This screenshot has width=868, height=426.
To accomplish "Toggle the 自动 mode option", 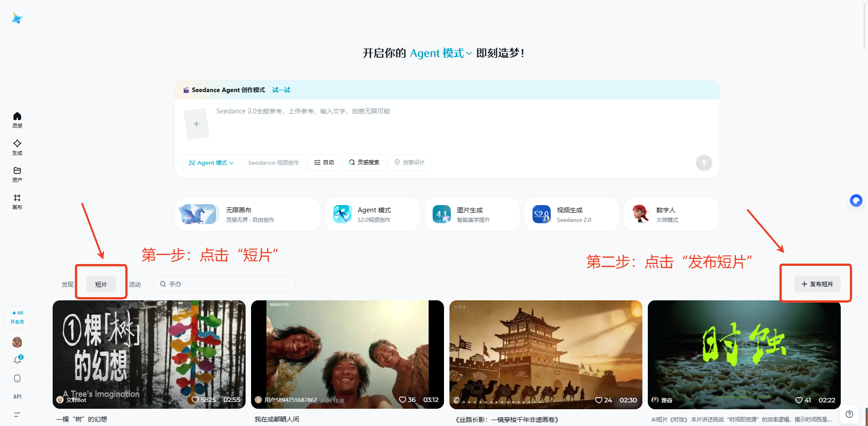I will (x=324, y=162).
